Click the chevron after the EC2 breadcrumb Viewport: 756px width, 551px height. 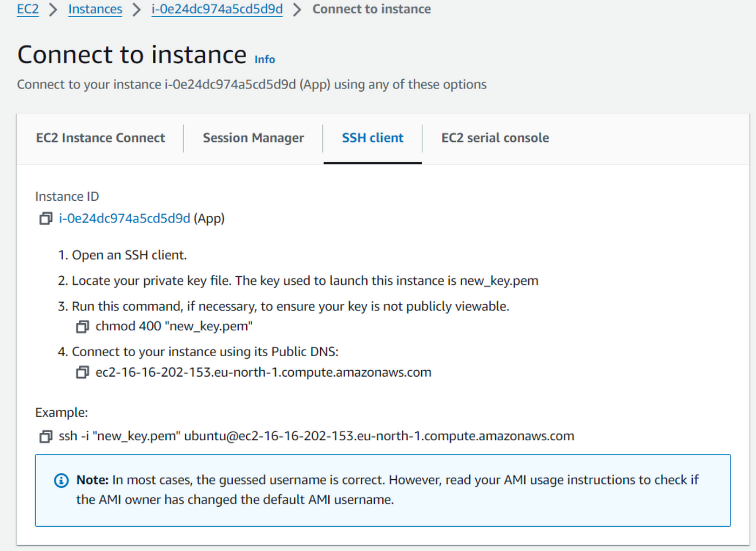pyautogui.click(x=53, y=9)
